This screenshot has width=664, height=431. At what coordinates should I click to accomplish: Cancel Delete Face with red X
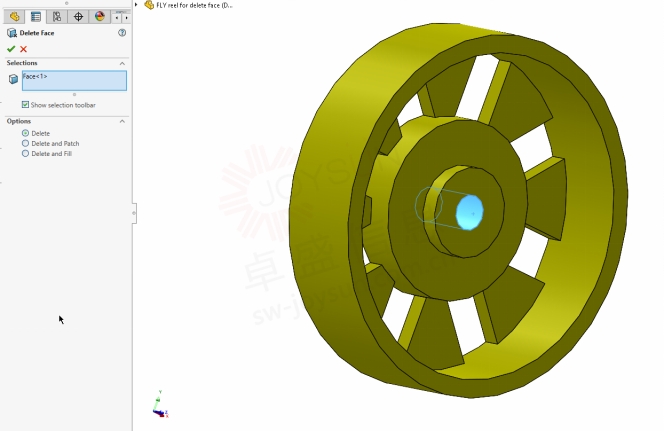point(23,49)
